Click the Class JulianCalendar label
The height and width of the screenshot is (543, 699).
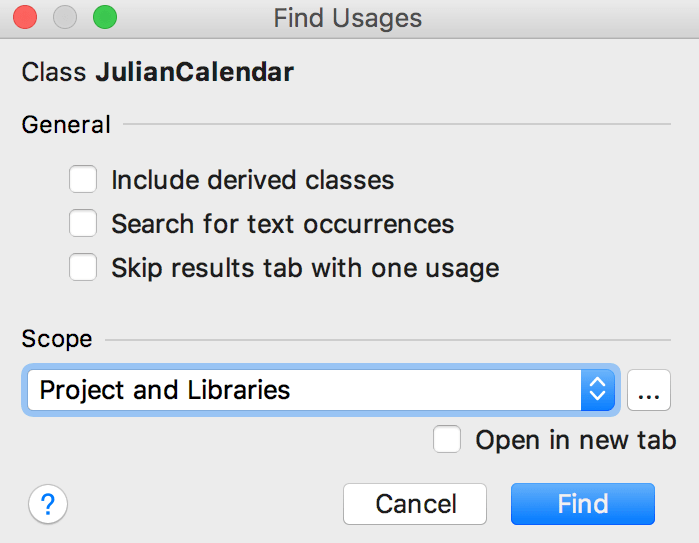tap(157, 72)
